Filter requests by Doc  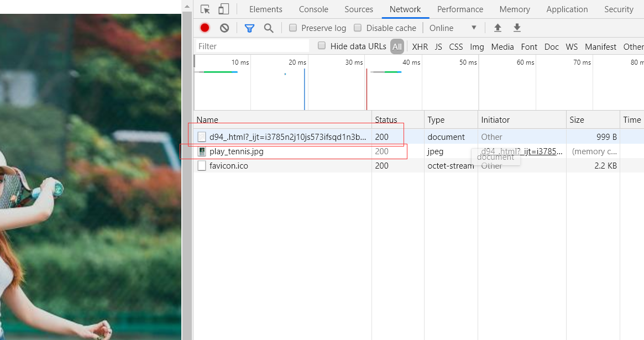click(x=552, y=47)
